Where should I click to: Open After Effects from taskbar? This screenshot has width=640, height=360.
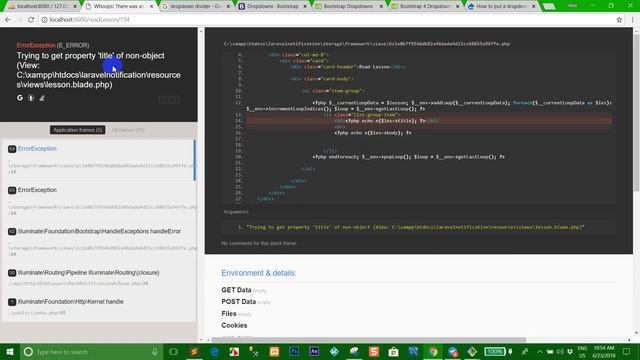[314, 351]
